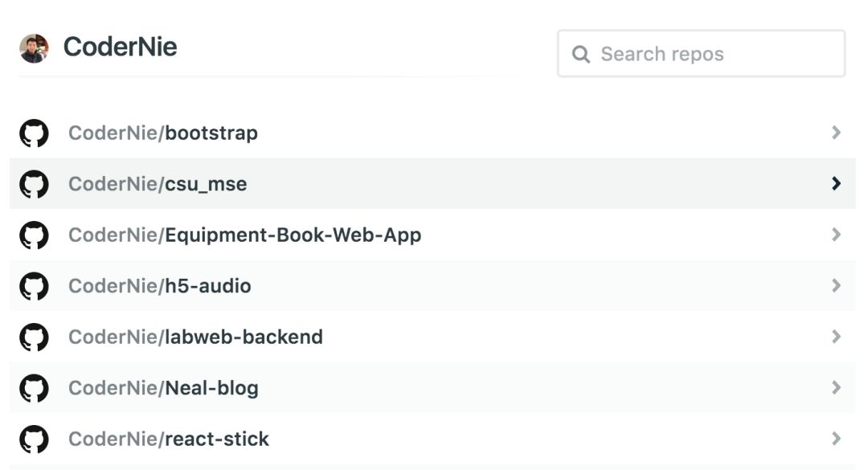Click the search magnifier icon
Image resolution: width=868 pixels, height=470 pixels.
click(x=580, y=55)
